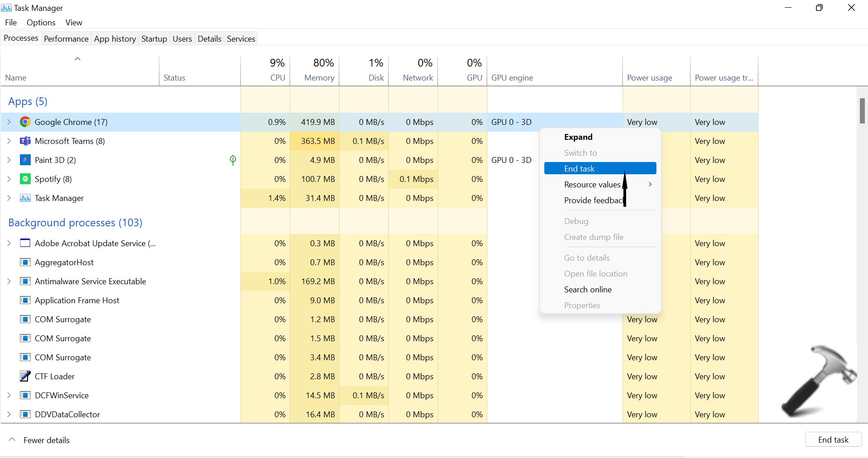868x458 pixels.
Task: Click the Microsoft Teams app icon
Action: (25, 141)
